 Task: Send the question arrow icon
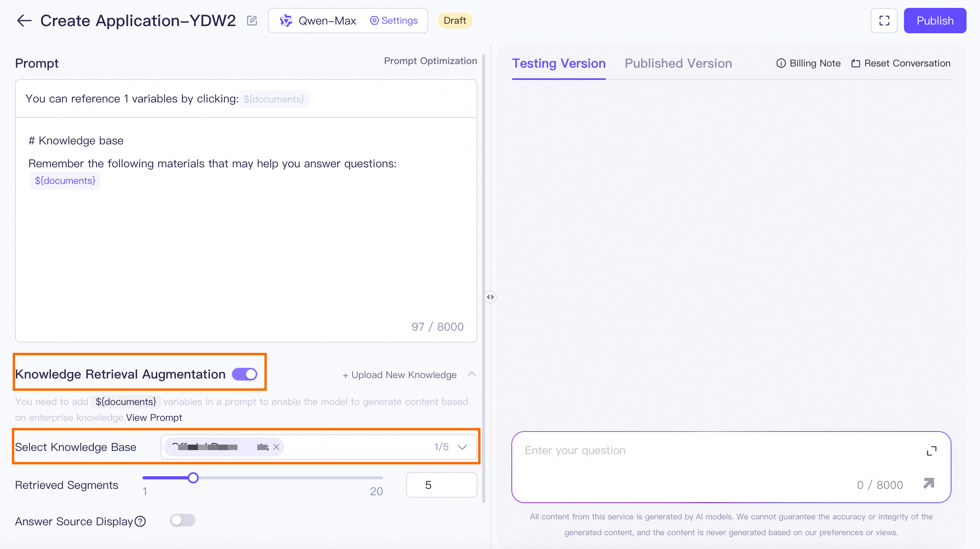[x=929, y=483]
